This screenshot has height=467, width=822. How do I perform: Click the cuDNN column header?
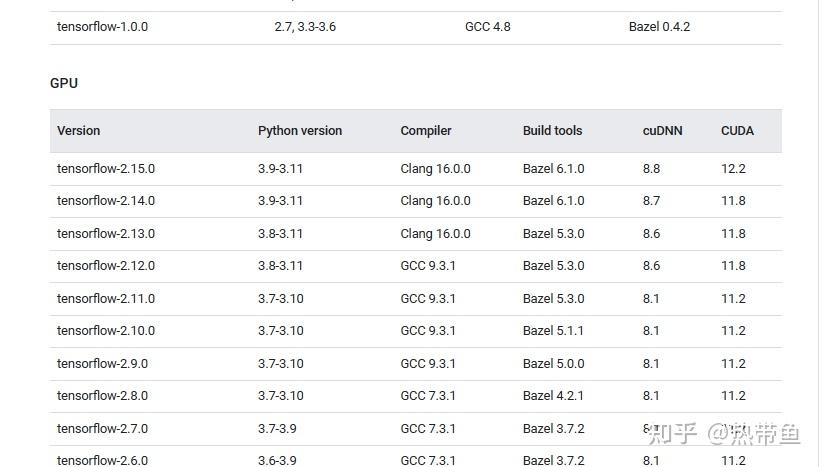[662, 131]
